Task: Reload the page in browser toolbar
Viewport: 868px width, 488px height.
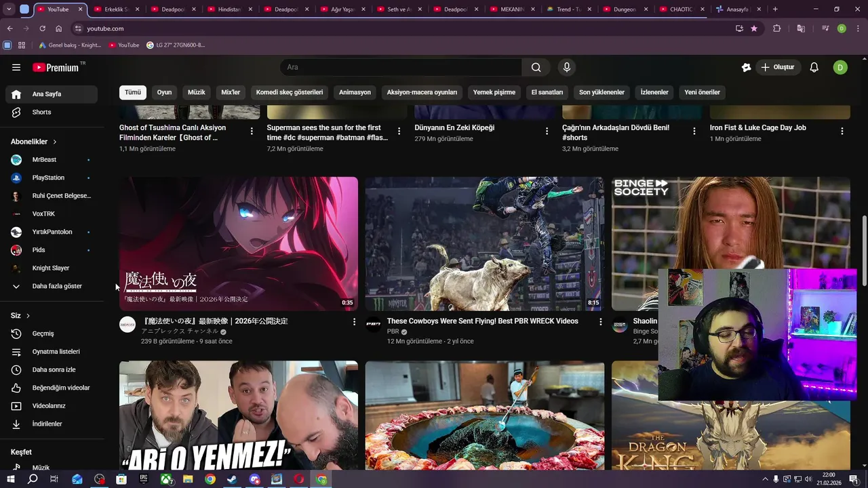Action: pos(42,28)
